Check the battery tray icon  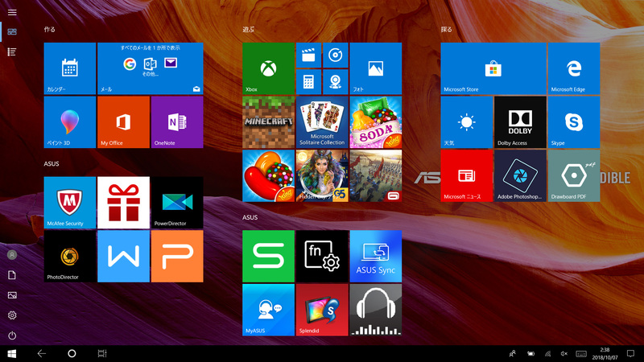530,353
